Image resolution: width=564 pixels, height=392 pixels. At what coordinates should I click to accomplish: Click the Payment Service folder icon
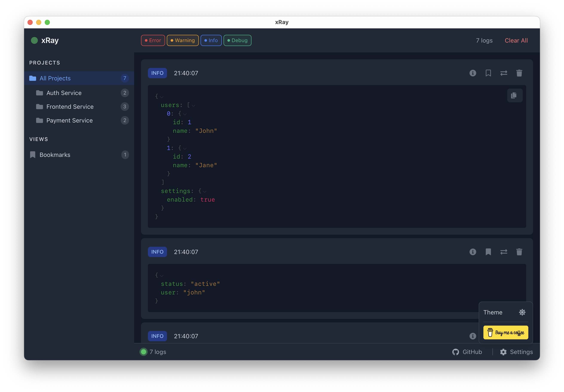point(40,120)
